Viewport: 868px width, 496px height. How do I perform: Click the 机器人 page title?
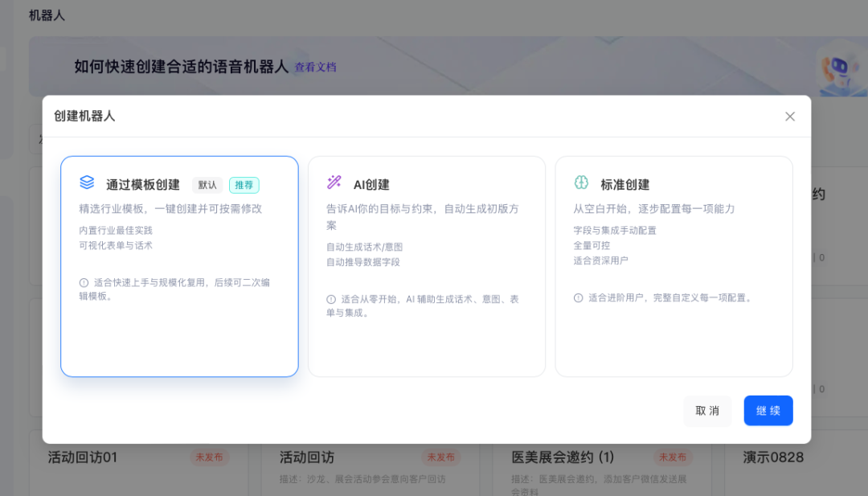pyautogui.click(x=46, y=14)
